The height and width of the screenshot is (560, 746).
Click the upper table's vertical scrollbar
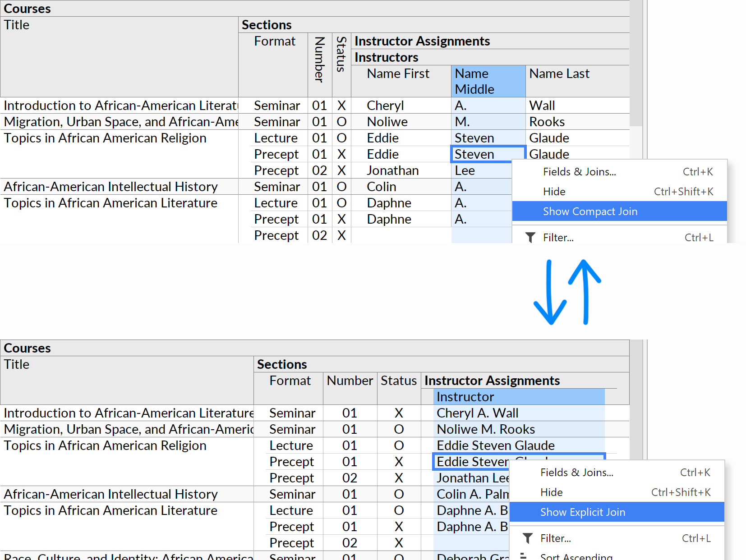(636, 63)
